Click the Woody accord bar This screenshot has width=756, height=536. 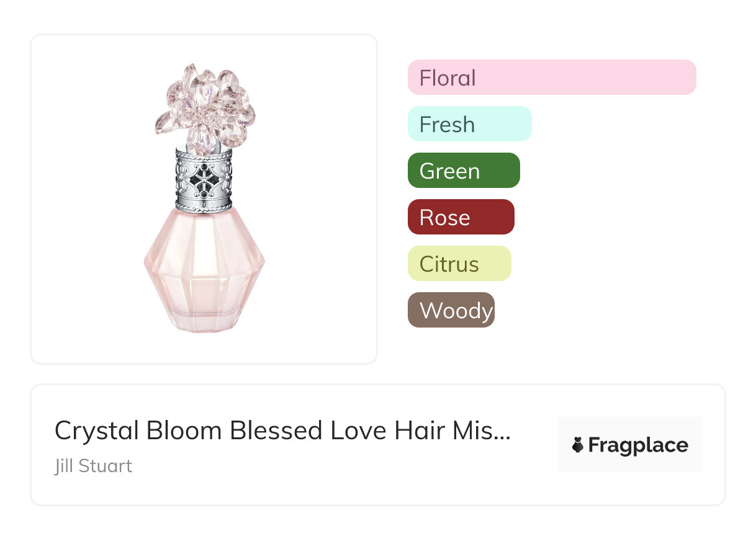[451, 310]
